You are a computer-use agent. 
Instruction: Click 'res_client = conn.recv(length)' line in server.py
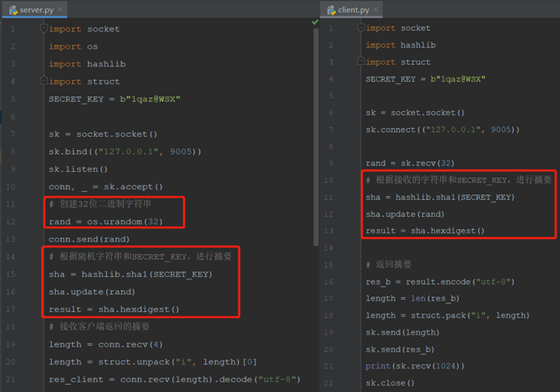[x=174, y=380]
